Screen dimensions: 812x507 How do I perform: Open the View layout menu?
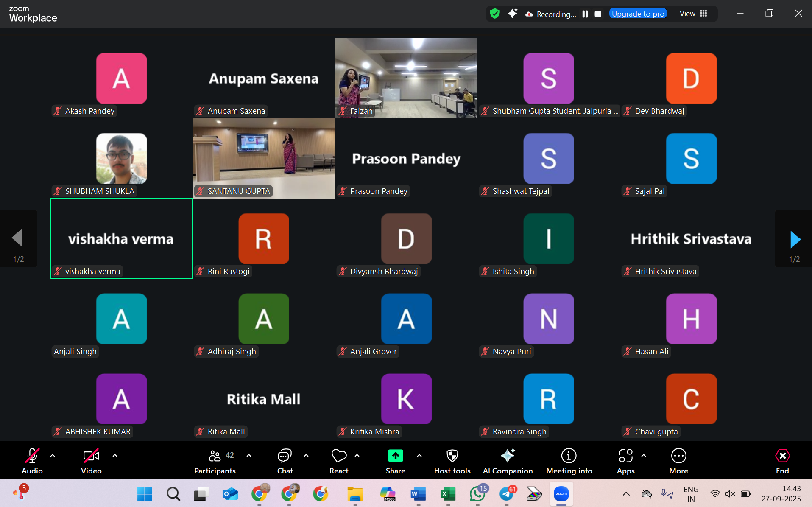[693, 14]
